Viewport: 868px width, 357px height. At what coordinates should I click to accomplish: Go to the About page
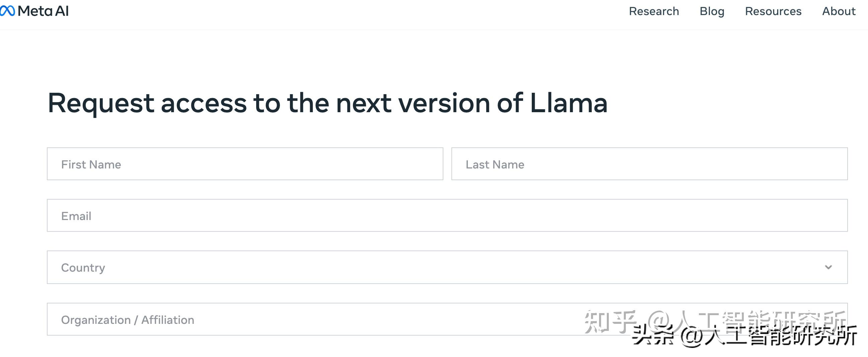pyautogui.click(x=839, y=11)
